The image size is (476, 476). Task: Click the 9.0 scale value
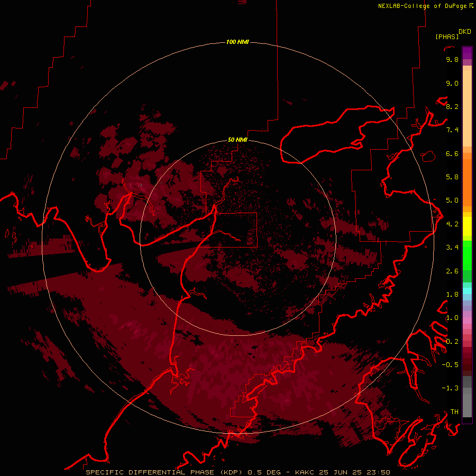pos(452,83)
